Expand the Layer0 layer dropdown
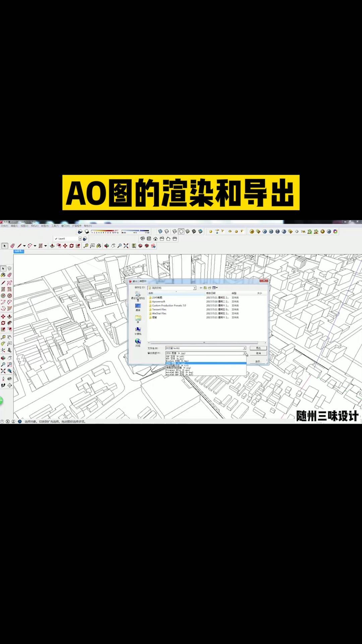This screenshot has width=362, height=644. (80, 239)
